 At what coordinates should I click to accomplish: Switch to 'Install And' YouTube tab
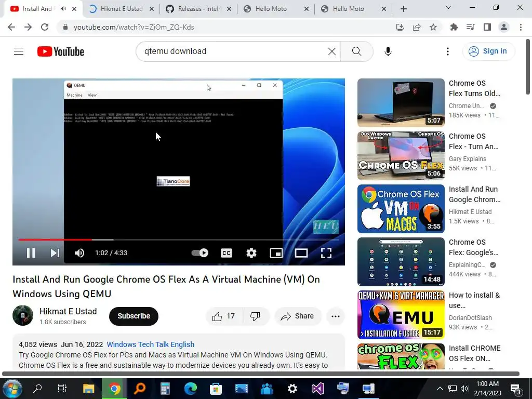(x=37, y=9)
